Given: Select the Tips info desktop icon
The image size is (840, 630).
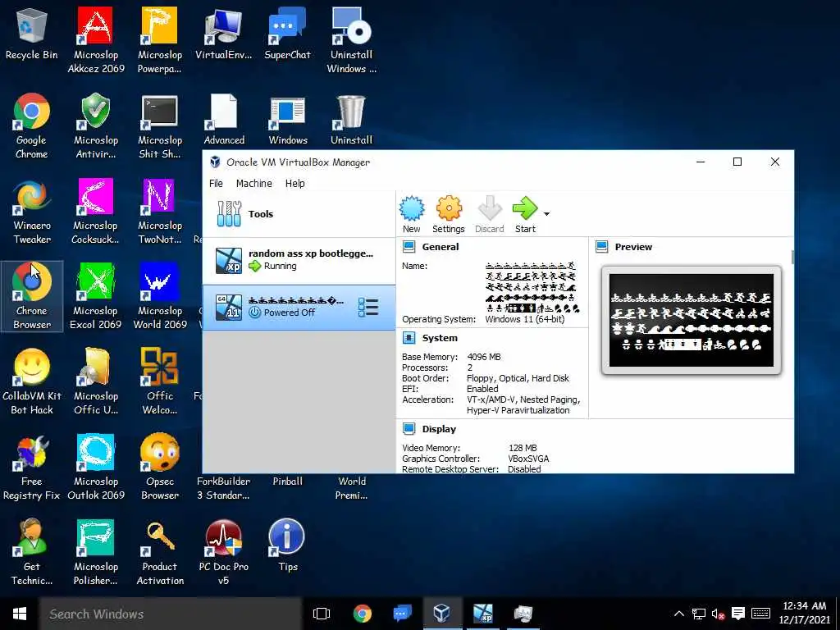Looking at the screenshot, I should [x=287, y=546].
